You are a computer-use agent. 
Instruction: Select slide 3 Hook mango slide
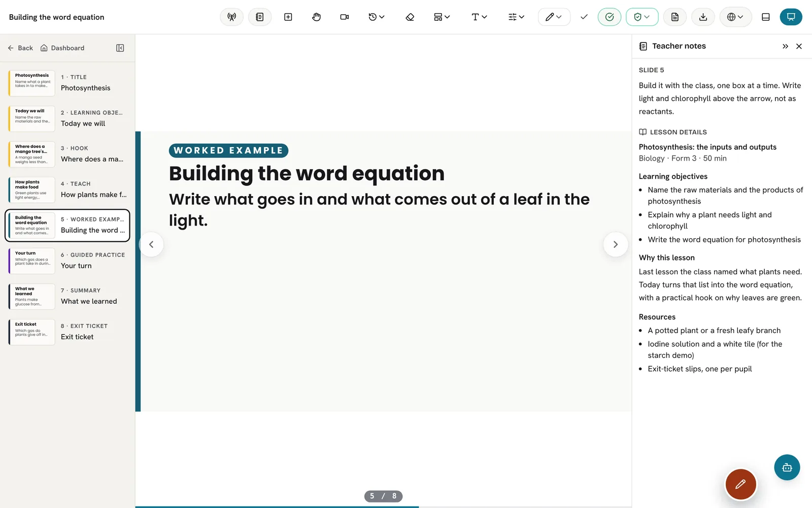(x=67, y=154)
